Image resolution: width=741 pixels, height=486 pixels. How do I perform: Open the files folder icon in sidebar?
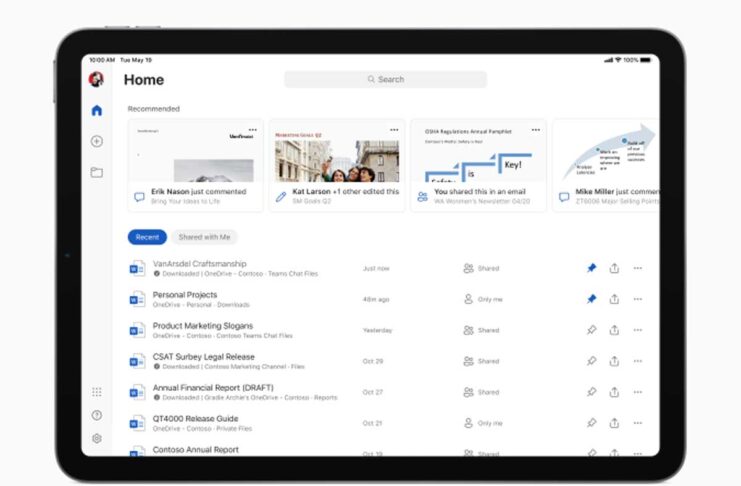pyautogui.click(x=97, y=173)
